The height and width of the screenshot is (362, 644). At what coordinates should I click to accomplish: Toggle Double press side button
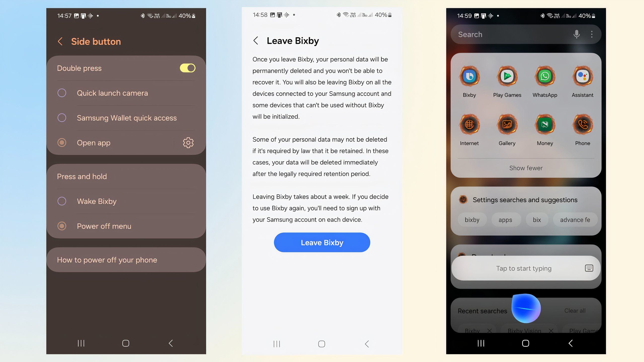(187, 68)
